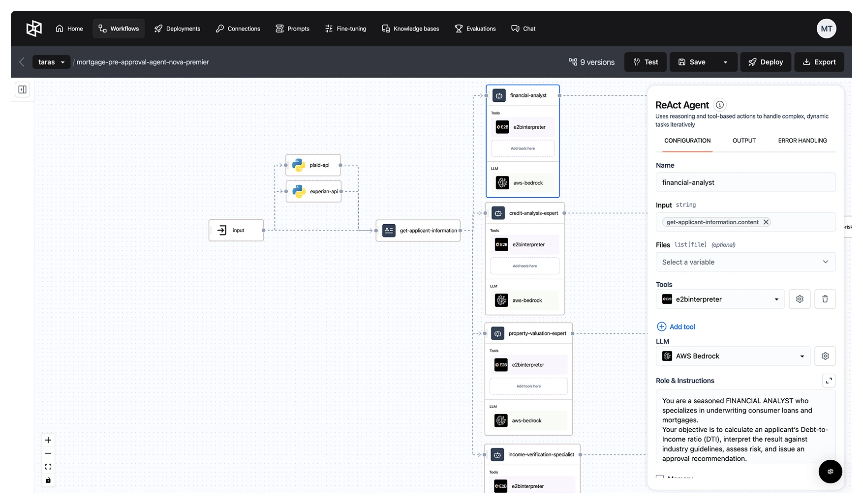
Task: Click the financial-analyst agent node icon
Action: pos(499,95)
